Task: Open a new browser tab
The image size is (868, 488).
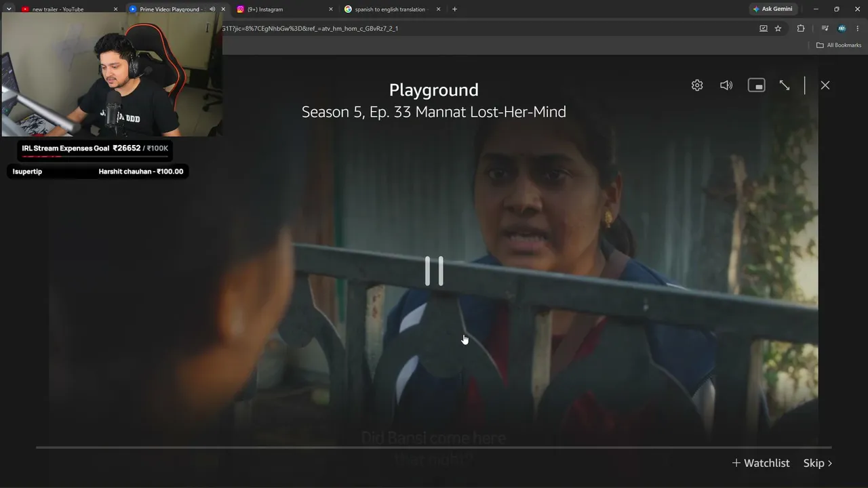Action: [x=454, y=9]
